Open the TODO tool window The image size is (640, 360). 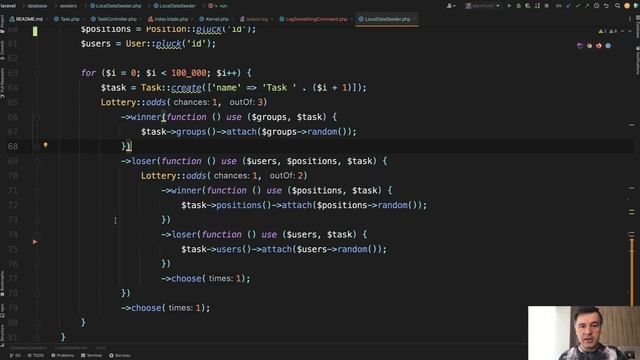[36, 356]
